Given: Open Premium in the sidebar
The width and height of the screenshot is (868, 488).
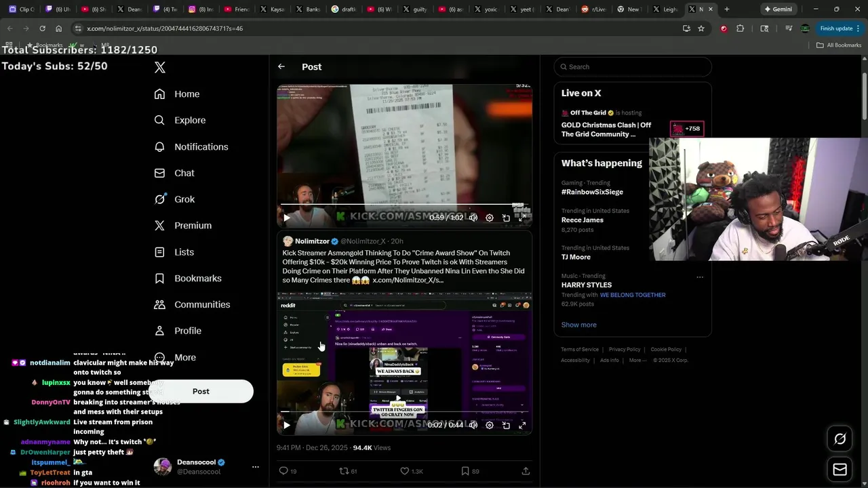Looking at the screenshot, I should [183, 225].
